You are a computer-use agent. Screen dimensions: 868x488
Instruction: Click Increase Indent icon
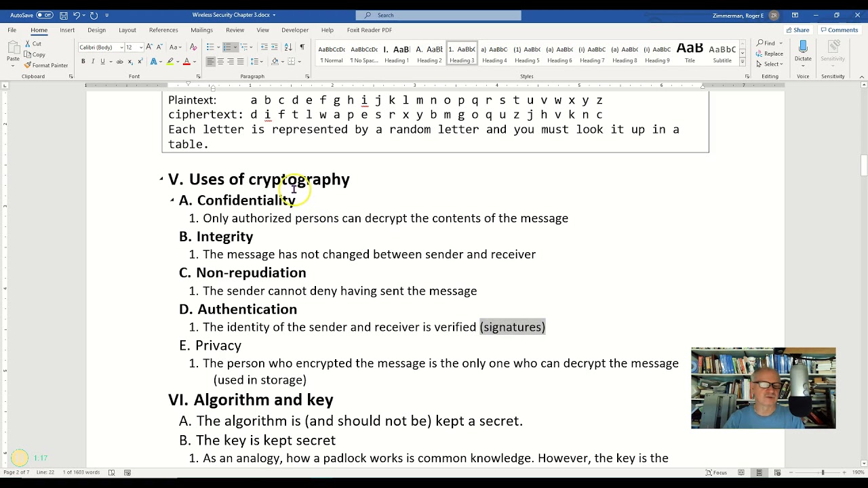click(x=275, y=47)
